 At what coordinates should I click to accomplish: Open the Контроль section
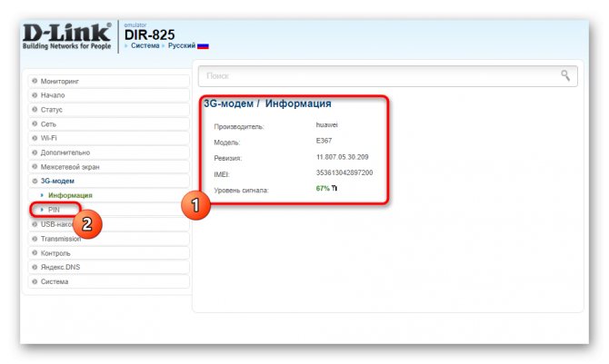coord(55,252)
